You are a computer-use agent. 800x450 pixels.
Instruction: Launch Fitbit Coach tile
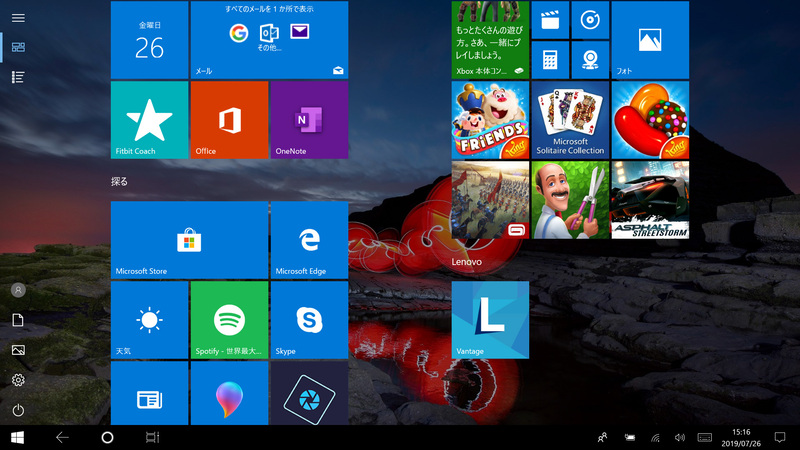[x=149, y=120]
